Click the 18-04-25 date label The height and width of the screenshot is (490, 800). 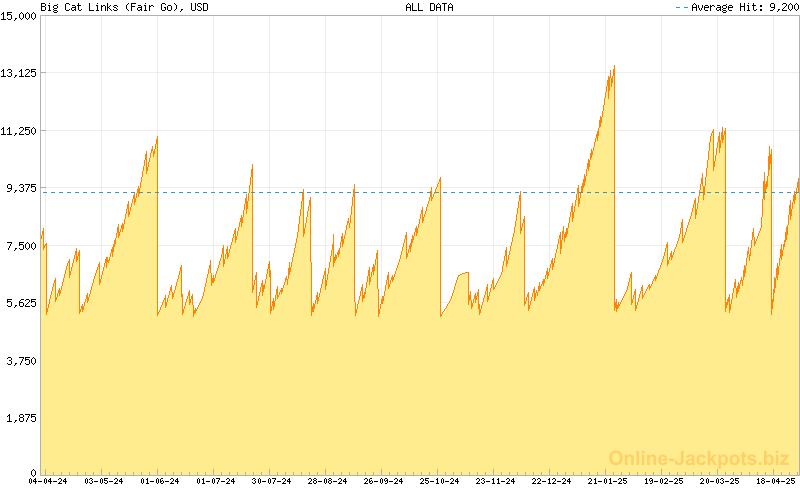[775, 481]
